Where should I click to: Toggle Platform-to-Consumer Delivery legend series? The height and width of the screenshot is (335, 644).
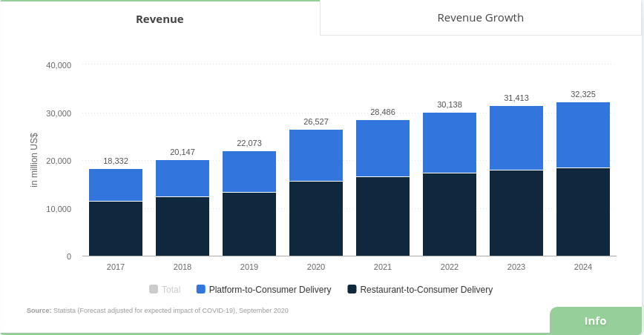tap(263, 290)
